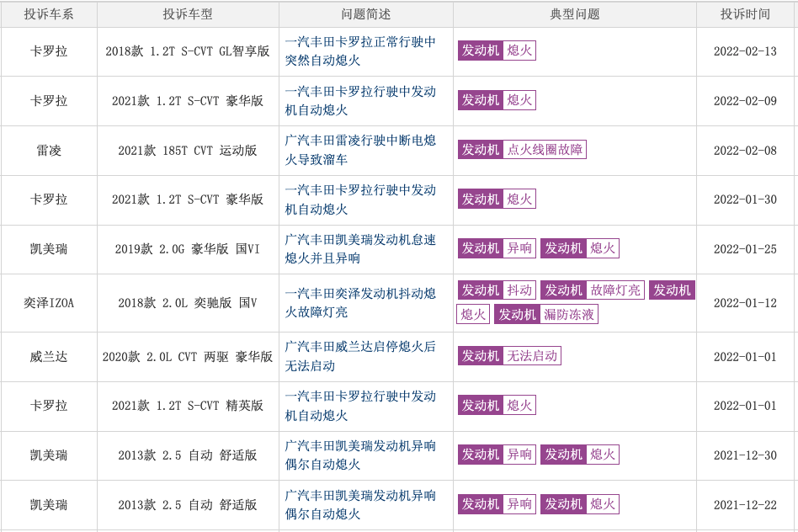This screenshot has height=532, width=798.
Task: Click 发动机 点火线圈故障 tag
Action: (522, 150)
